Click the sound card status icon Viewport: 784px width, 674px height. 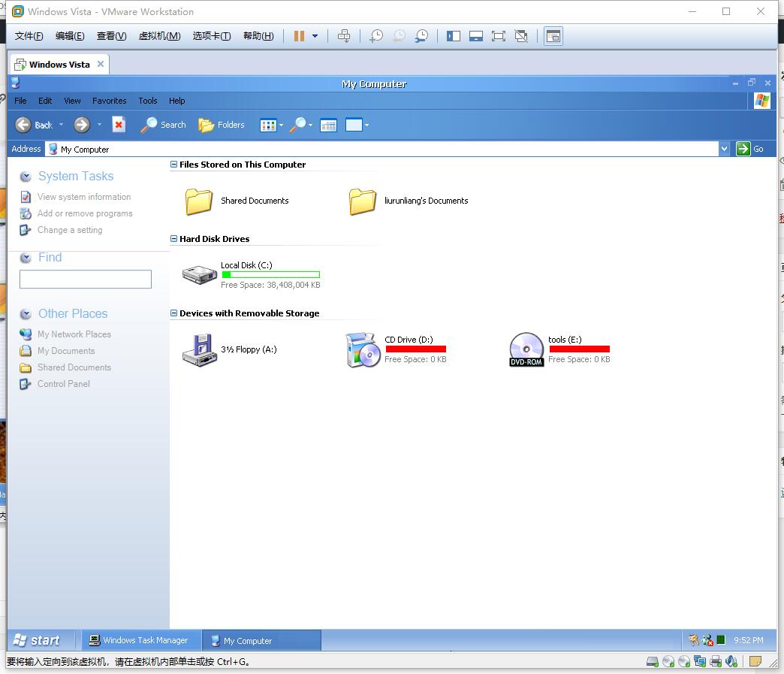(731, 661)
